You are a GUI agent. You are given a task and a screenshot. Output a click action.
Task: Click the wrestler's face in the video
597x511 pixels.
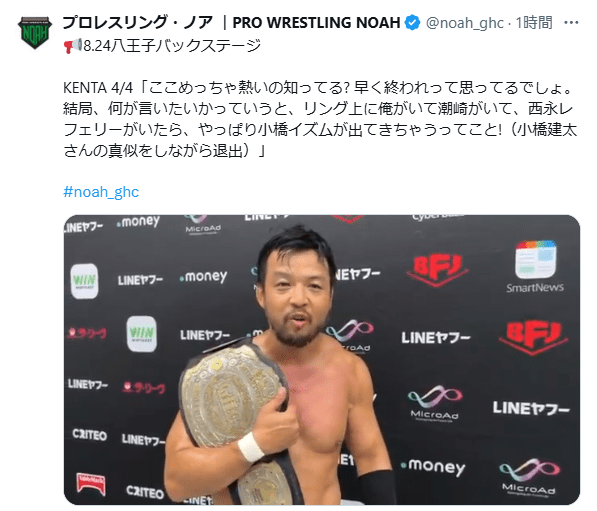point(295,293)
